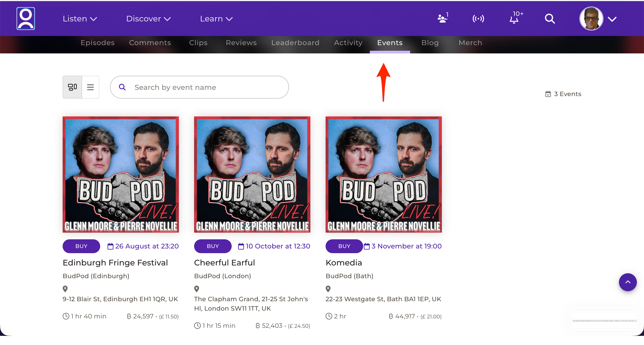Viewport: 644px width, 345px height.
Task: Switch to the Activity tab
Action: [x=348, y=43]
